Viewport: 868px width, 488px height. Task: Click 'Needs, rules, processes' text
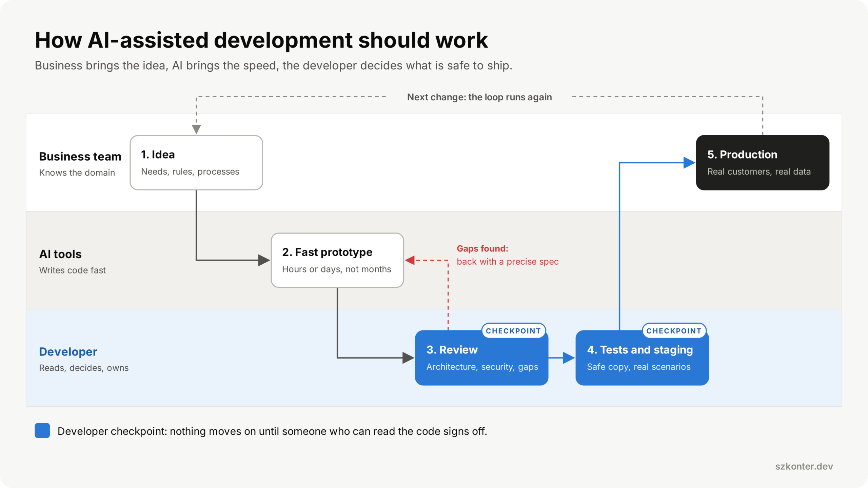point(190,172)
